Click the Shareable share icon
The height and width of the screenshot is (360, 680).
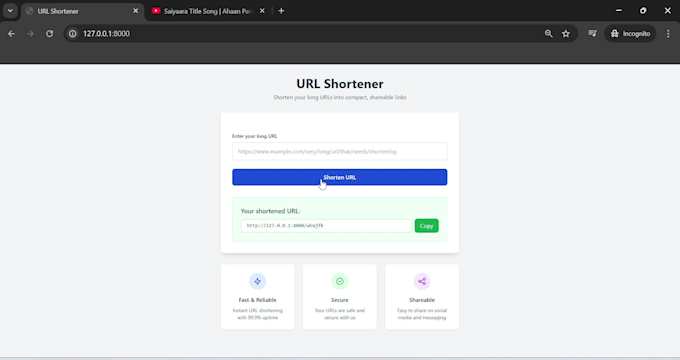422,281
